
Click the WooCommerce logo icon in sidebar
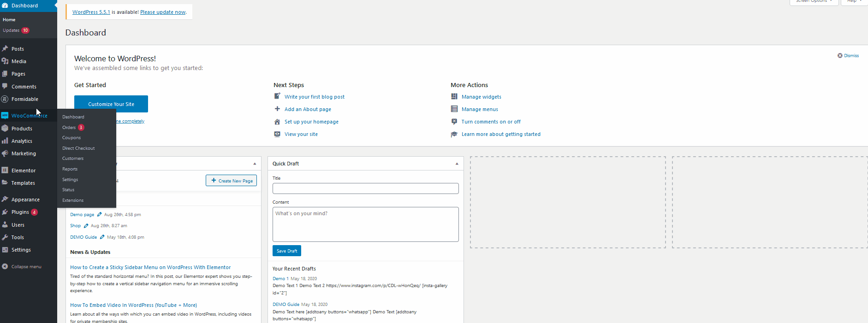pos(5,116)
